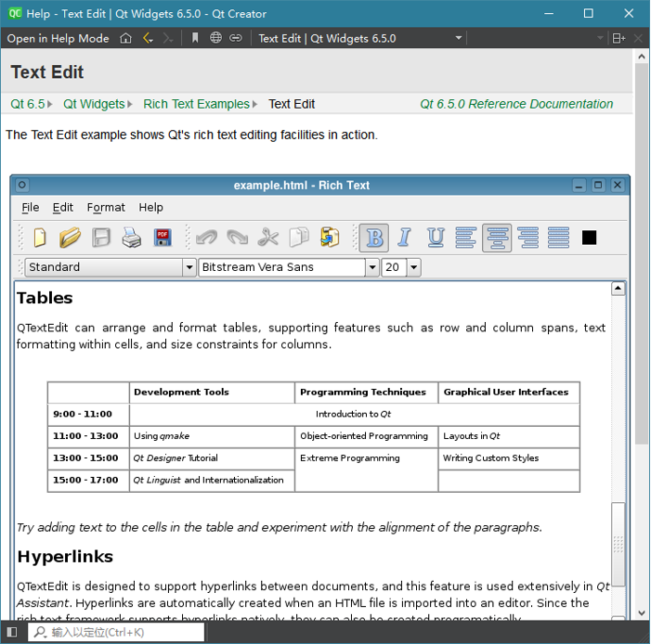Open the 'Text Edit | Qt Widgets 6.5.0' document dropdown
This screenshot has height=644, width=651.
tap(360, 38)
